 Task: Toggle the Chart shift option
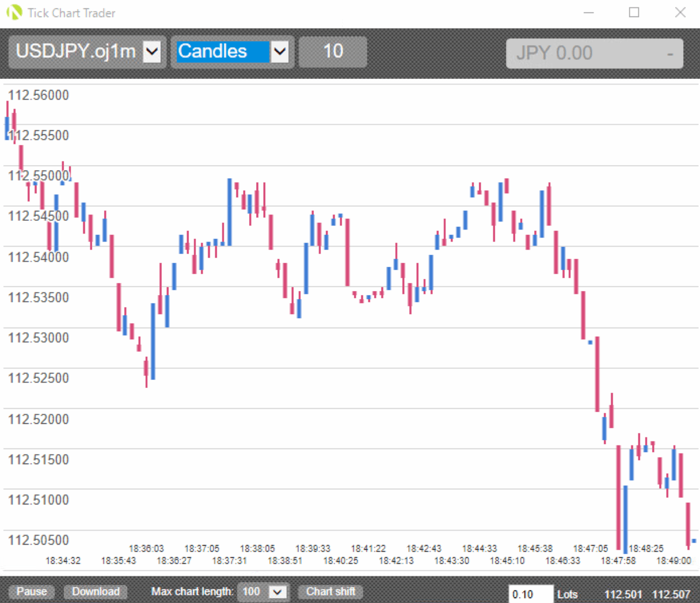click(x=330, y=591)
